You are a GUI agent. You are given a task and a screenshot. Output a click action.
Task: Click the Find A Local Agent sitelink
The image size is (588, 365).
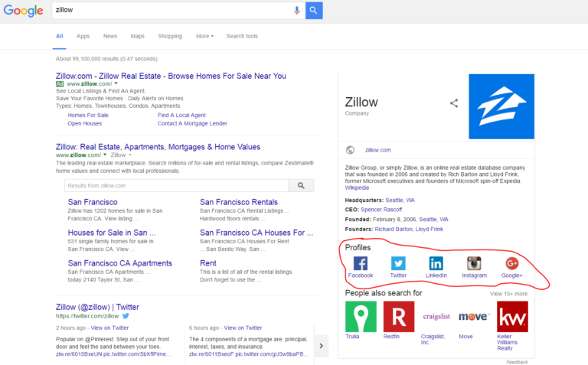click(181, 116)
